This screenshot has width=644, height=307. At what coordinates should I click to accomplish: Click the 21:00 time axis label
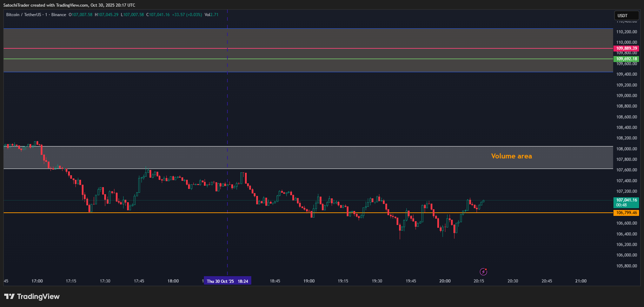click(581, 281)
